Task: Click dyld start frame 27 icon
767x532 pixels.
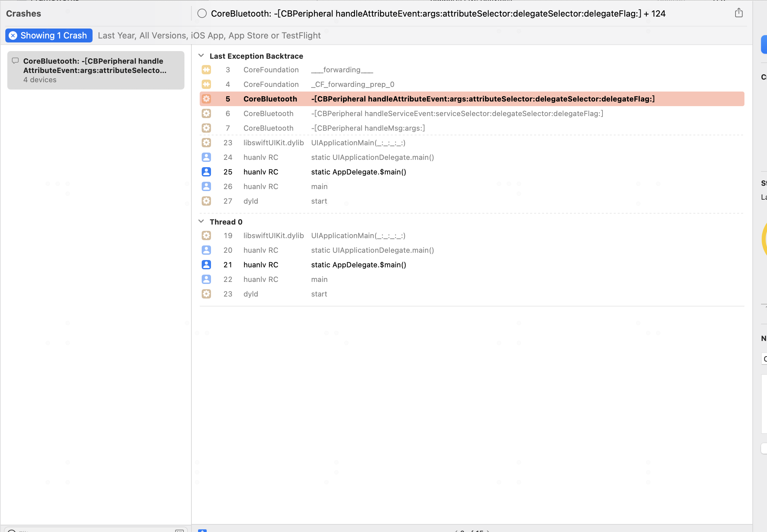Action: point(206,201)
